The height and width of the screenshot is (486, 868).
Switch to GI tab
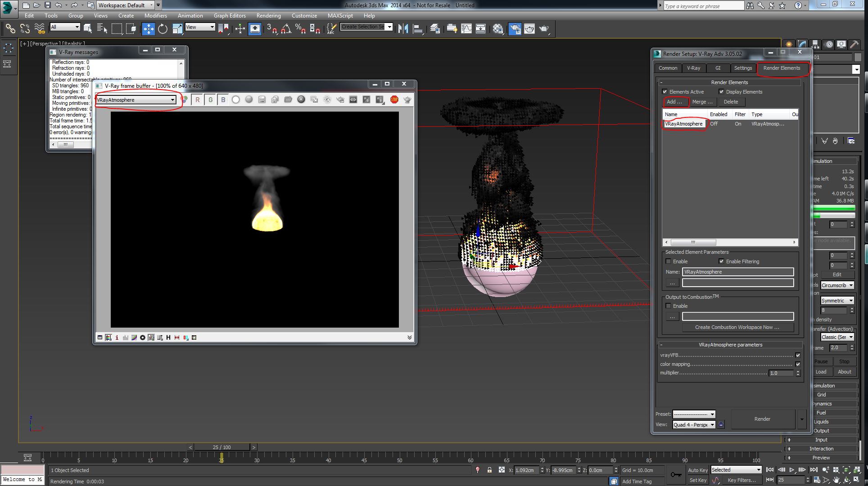pyautogui.click(x=718, y=68)
